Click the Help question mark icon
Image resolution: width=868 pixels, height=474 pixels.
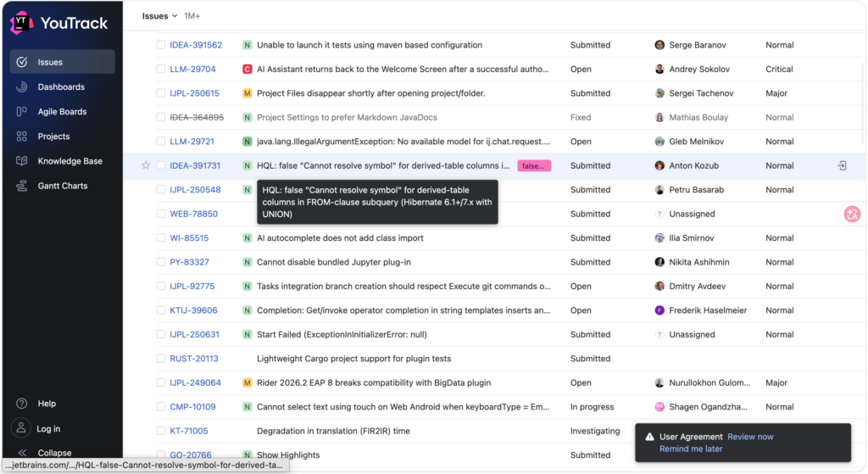21,403
